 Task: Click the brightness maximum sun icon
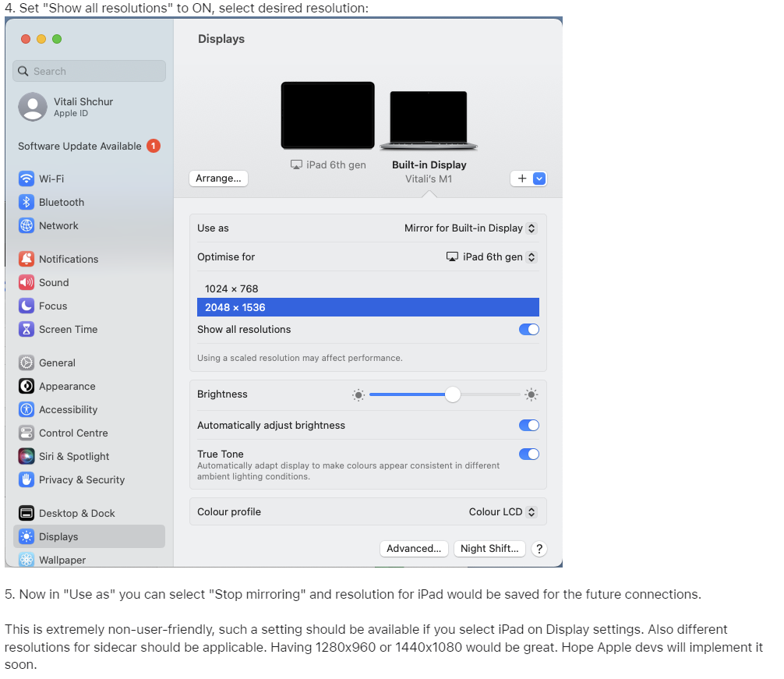pos(531,395)
